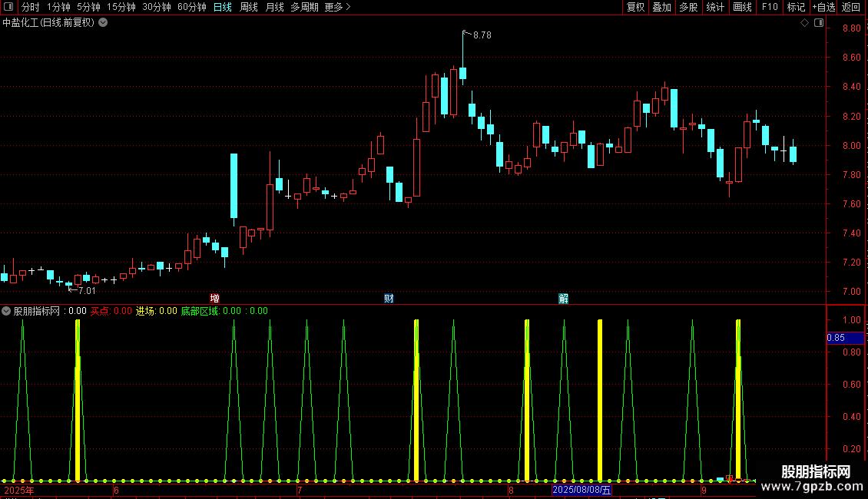Open the 多股 multi-stock view

(688, 7)
